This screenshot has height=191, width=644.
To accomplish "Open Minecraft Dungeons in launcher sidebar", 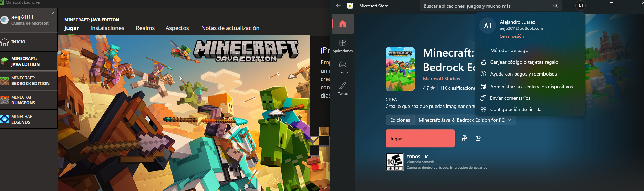I will 28,100.
